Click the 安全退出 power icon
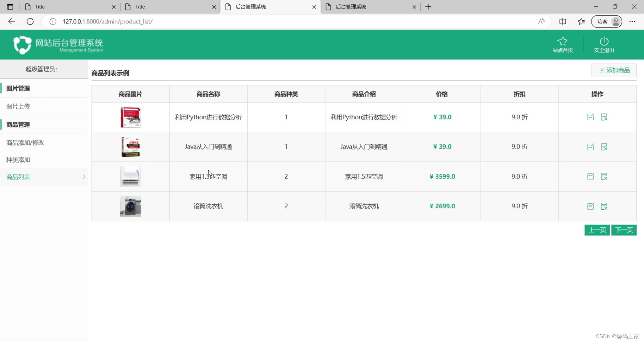Viewport: 644px width, 342px height. coord(604,41)
